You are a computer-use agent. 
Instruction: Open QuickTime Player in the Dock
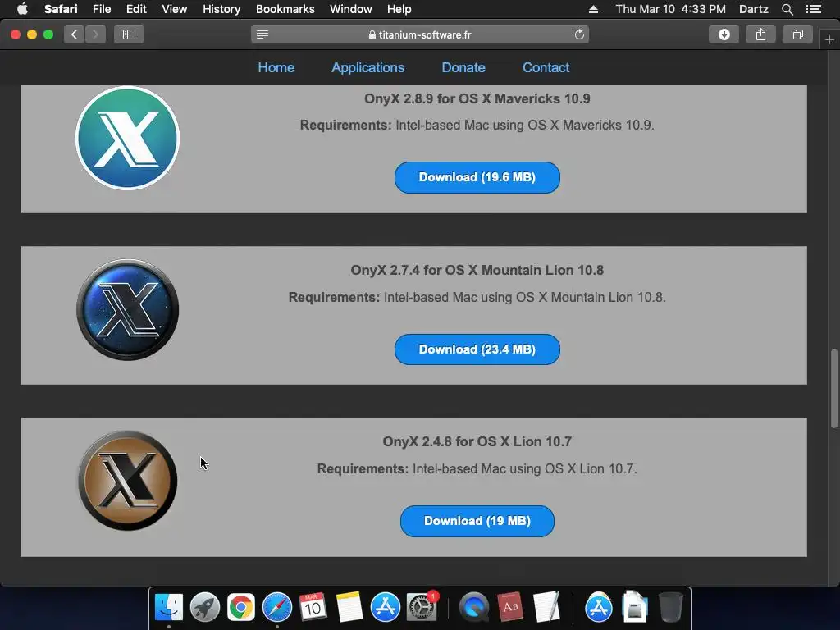click(473, 607)
